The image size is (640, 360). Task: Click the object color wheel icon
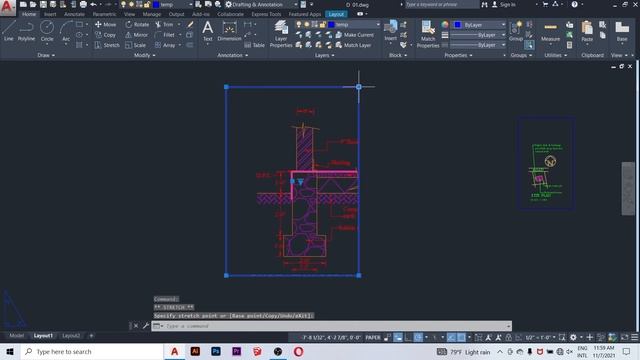tap(445, 24)
